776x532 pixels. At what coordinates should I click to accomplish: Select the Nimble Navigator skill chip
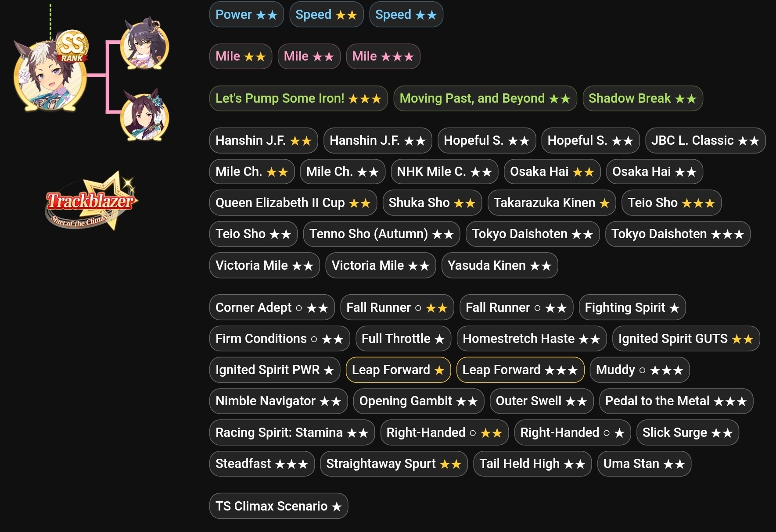(x=279, y=401)
